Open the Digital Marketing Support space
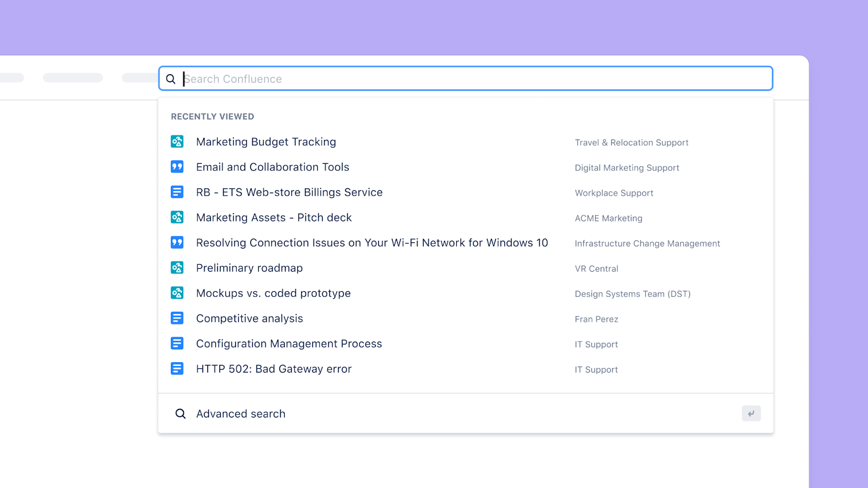 pos(627,168)
